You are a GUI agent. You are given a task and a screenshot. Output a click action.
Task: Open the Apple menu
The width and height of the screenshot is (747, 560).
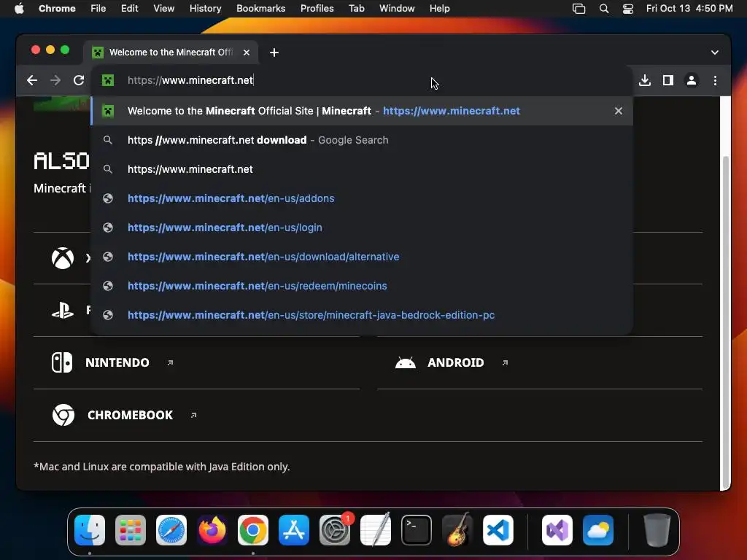pyautogui.click(x=19, y=8)
